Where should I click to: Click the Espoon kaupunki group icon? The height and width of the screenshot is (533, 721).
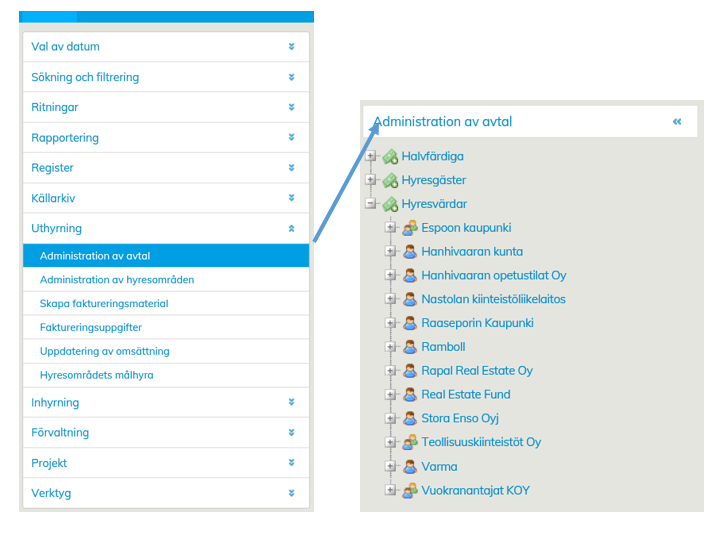[410, 228]
